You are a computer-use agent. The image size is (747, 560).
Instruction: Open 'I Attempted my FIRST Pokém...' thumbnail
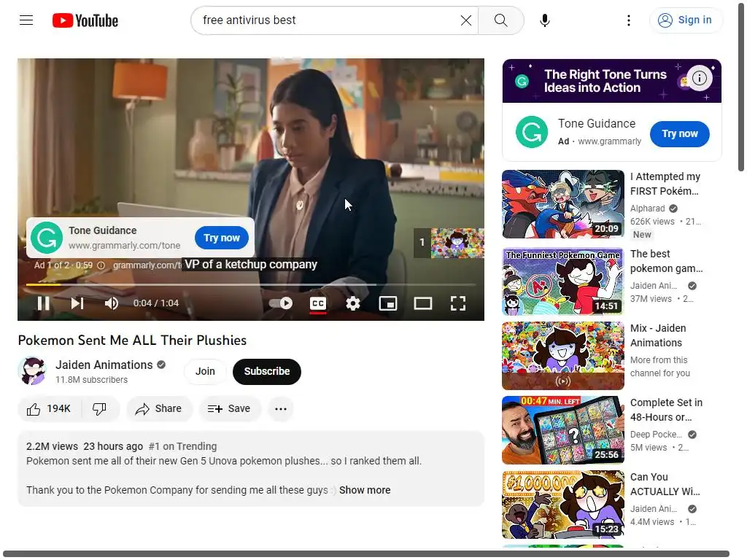(562, 204)
